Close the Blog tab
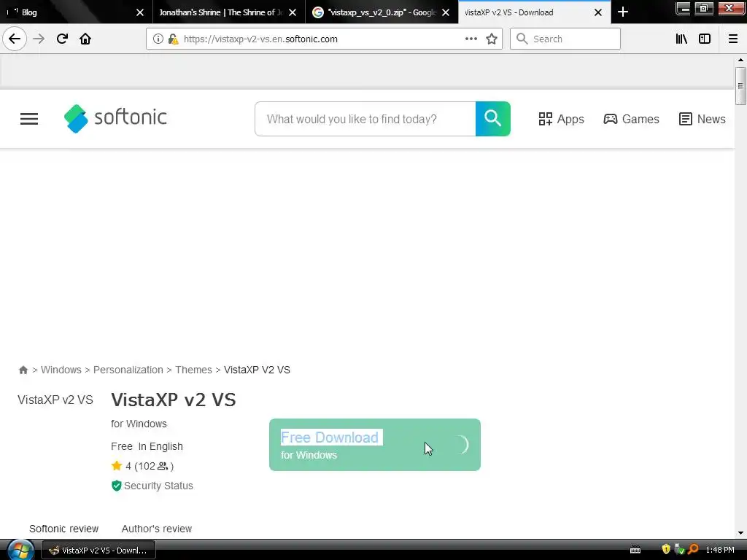Screen dimensions: 747x560 (x=140, y=12)
